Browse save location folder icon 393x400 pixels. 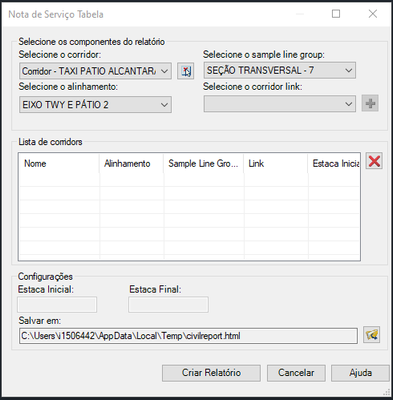pos(371,335)
